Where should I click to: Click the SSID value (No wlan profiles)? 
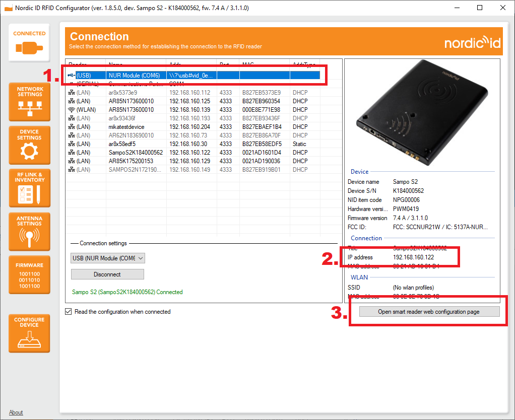tap(413, 288)
